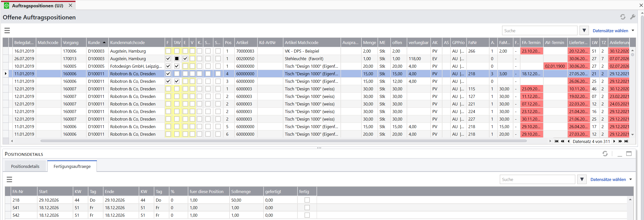
Task: Go to the first record in the navigator
Action: click(x=556, y=141)
